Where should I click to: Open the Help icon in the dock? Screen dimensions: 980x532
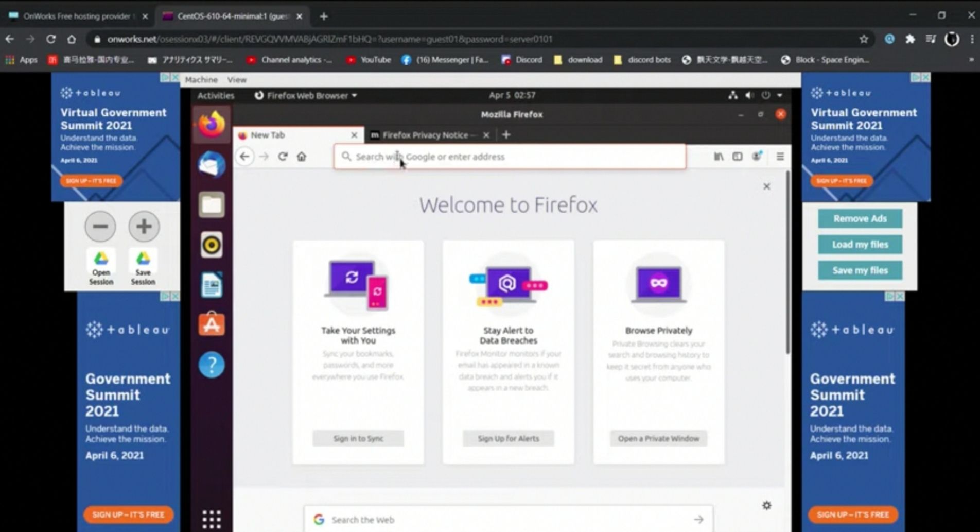pyautogui.click(x=212, y=365)
